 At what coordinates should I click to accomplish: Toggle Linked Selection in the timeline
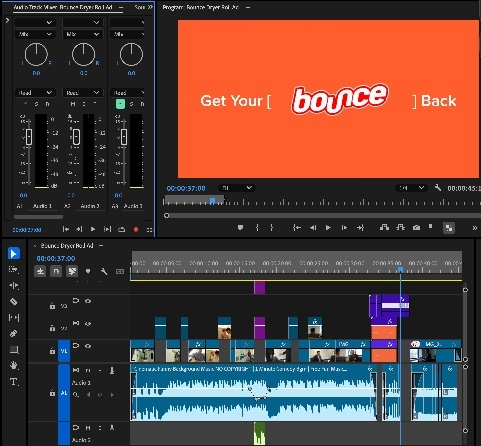72,271
